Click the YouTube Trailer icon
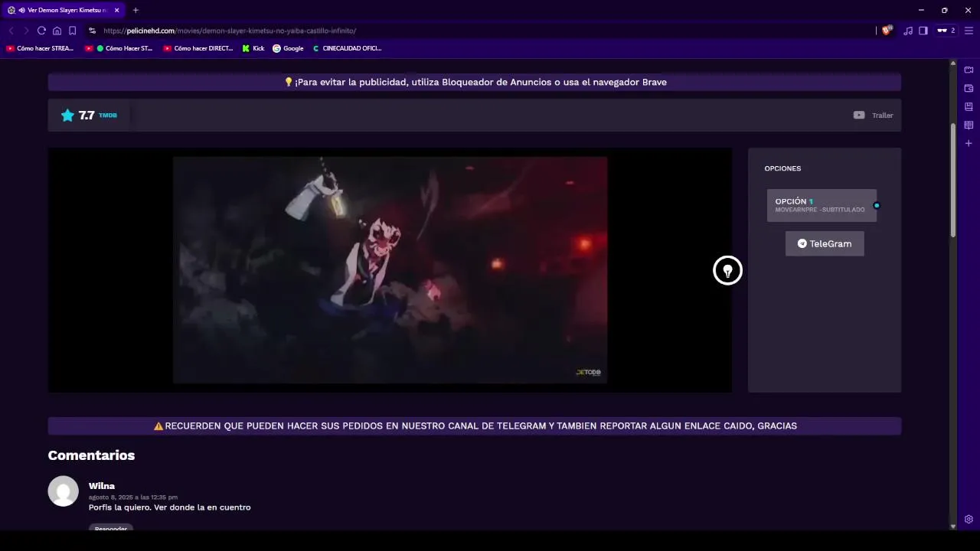The width and height of the screenshot is (980, 551). tap(859, 115)
